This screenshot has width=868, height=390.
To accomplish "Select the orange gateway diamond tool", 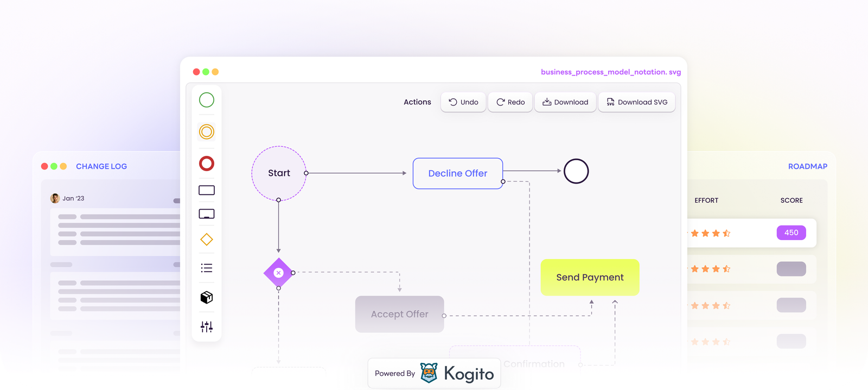I will (207, 240).
